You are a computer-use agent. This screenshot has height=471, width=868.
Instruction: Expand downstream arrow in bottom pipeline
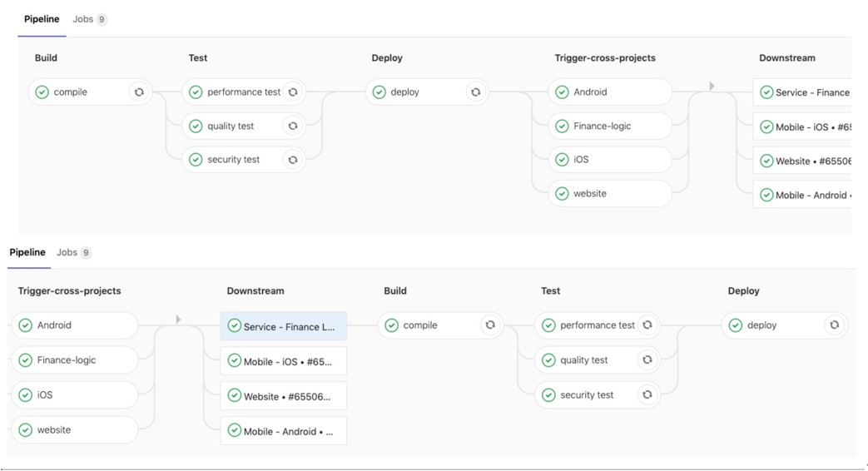point(178,320)
